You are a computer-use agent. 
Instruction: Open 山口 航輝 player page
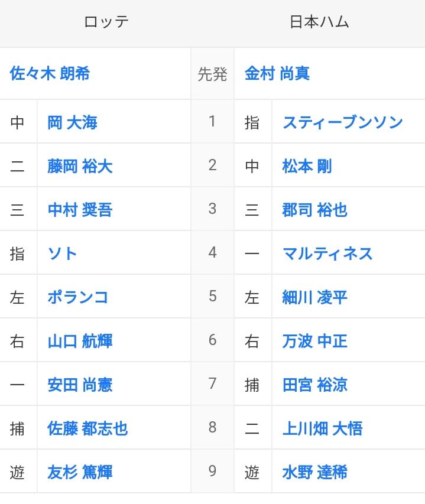(x=80, y=341)
